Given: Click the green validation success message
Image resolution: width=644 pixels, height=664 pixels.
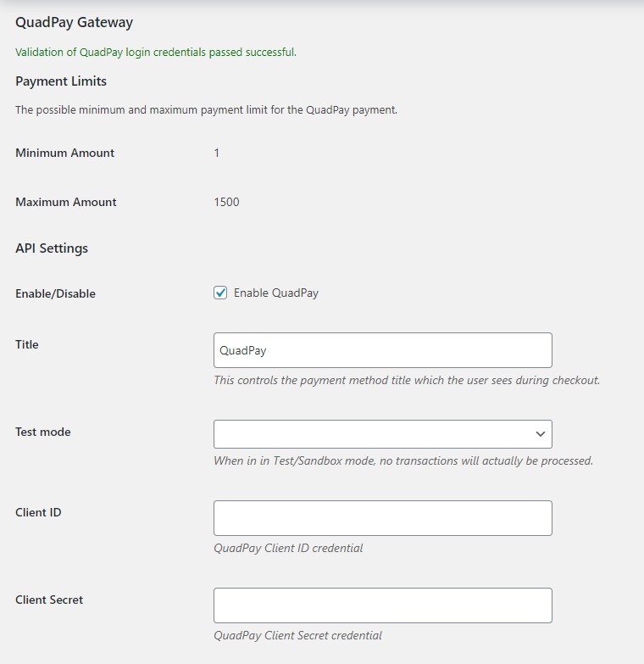Looking at the screenshot, I should (156, 52).
